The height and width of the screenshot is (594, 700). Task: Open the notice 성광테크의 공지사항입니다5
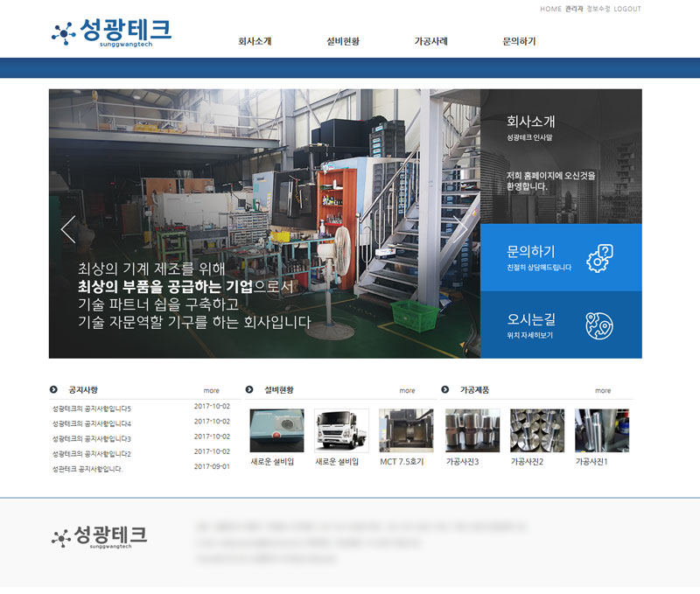[92, 409]
